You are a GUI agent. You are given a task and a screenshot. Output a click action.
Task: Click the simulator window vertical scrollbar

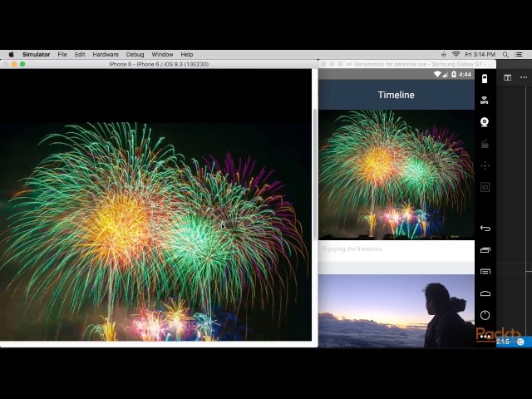[x=315, y=175]
